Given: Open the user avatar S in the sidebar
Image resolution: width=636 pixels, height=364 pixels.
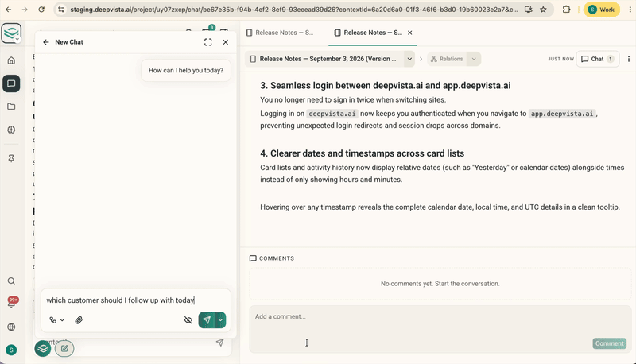Looking at the screenshot, I should [11, 350].
